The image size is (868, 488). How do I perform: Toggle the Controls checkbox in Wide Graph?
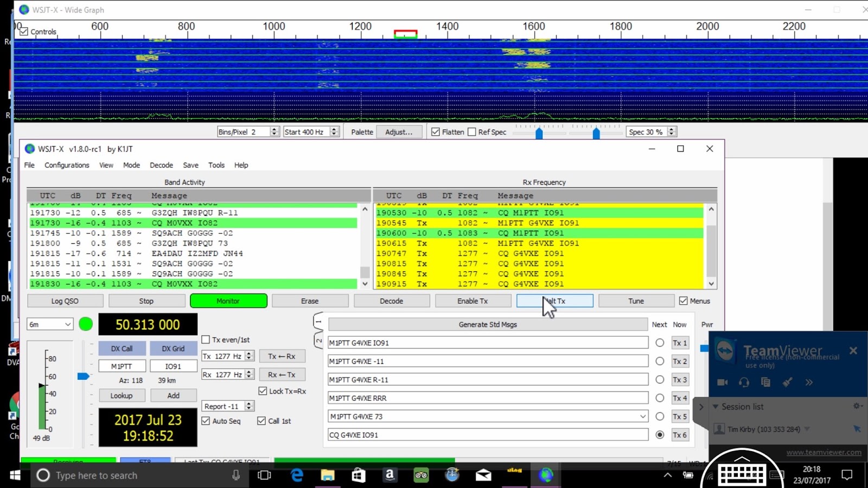pyautogui.click(x=24, y=31)
